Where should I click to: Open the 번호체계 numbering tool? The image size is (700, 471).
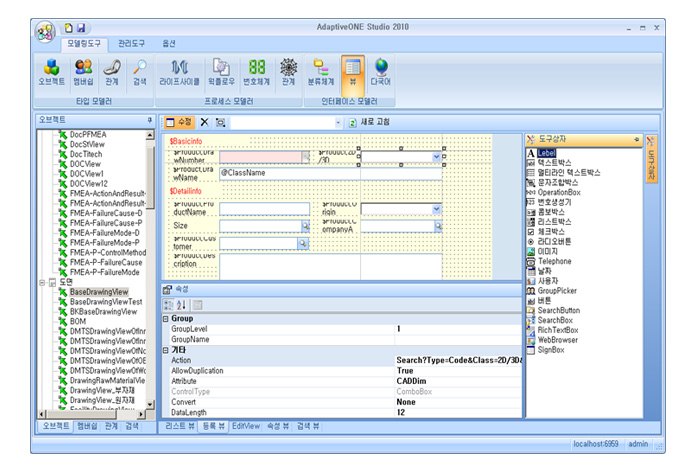[x=257, y=72]
